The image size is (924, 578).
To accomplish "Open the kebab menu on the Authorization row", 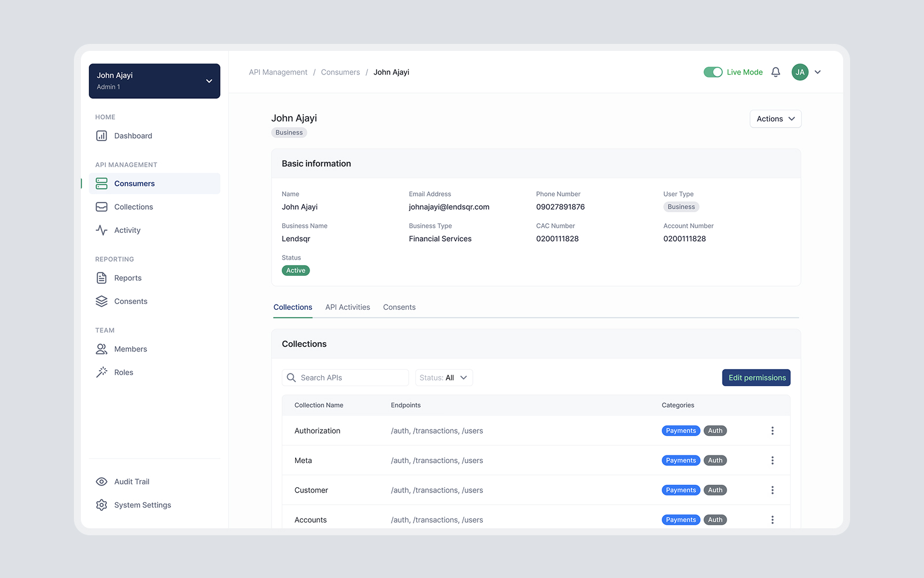I will coord(772,430).
